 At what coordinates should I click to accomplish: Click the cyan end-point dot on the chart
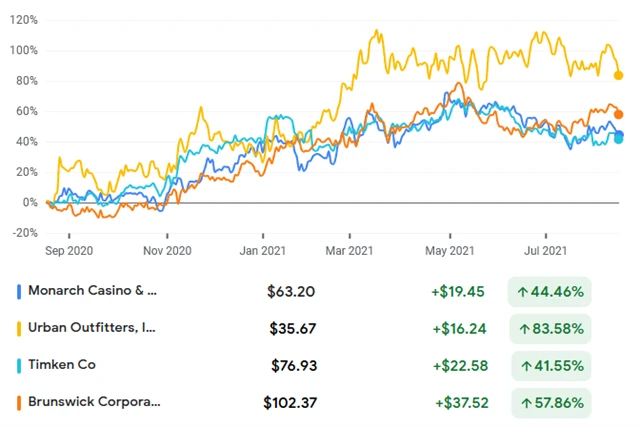point(619,139)
